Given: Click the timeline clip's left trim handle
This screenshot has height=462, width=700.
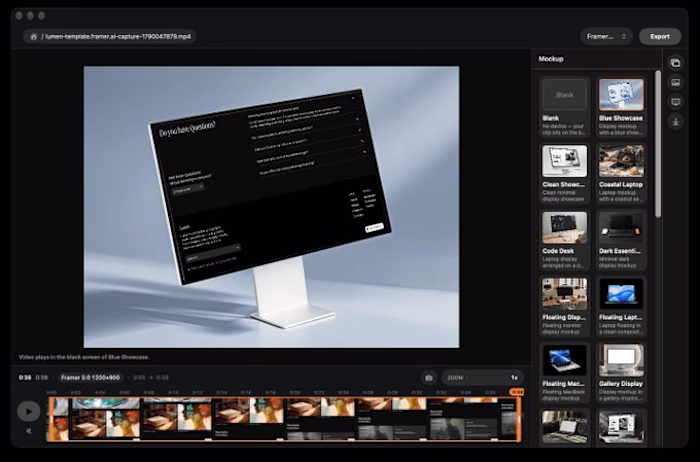Looking at the screenshot, I should [50, 419].
